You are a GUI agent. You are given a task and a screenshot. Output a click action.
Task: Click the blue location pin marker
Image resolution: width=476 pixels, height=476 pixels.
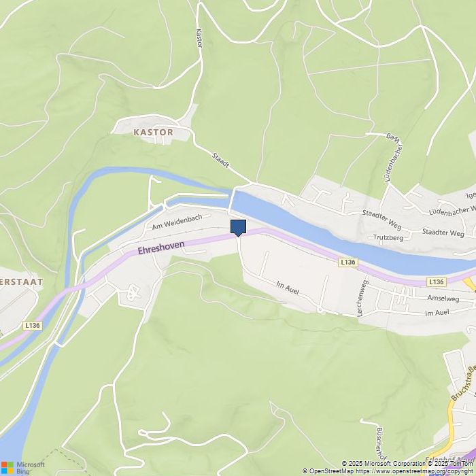click(x=238, y=228)
